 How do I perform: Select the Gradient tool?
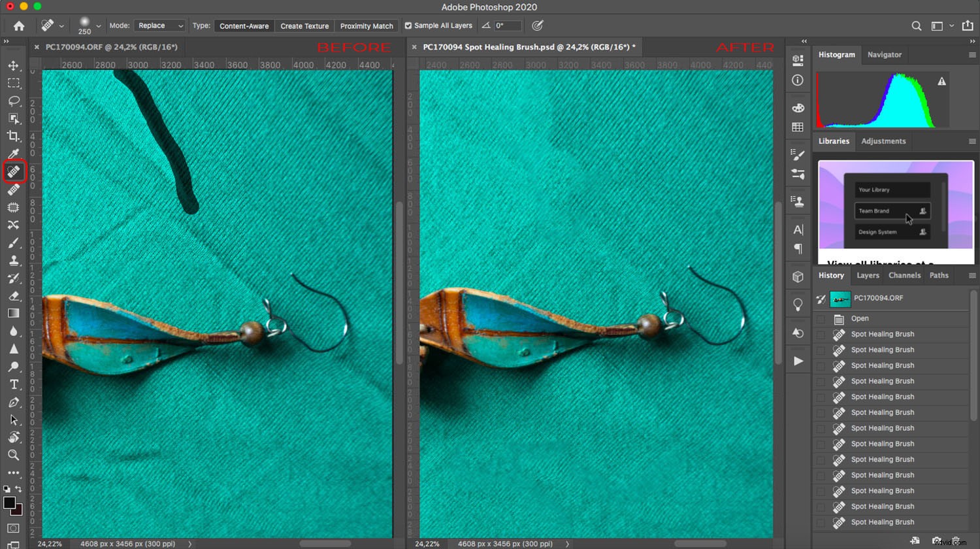click(14, 313)
